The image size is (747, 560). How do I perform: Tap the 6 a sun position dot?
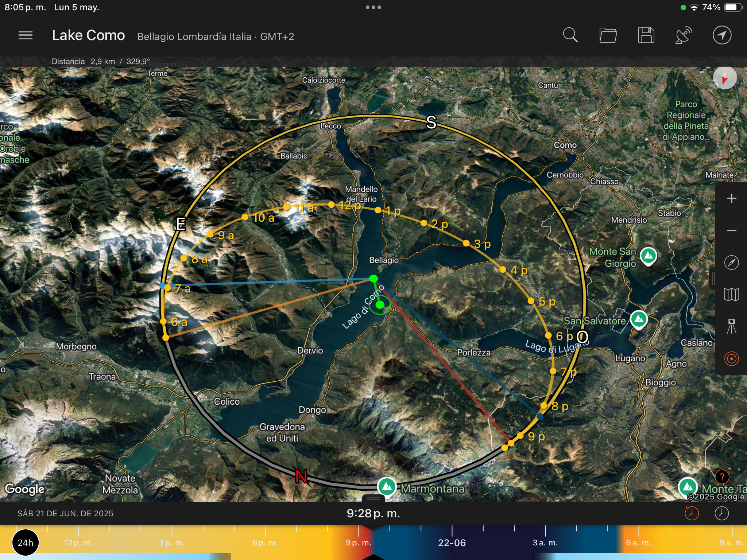(x=163, y=321)
